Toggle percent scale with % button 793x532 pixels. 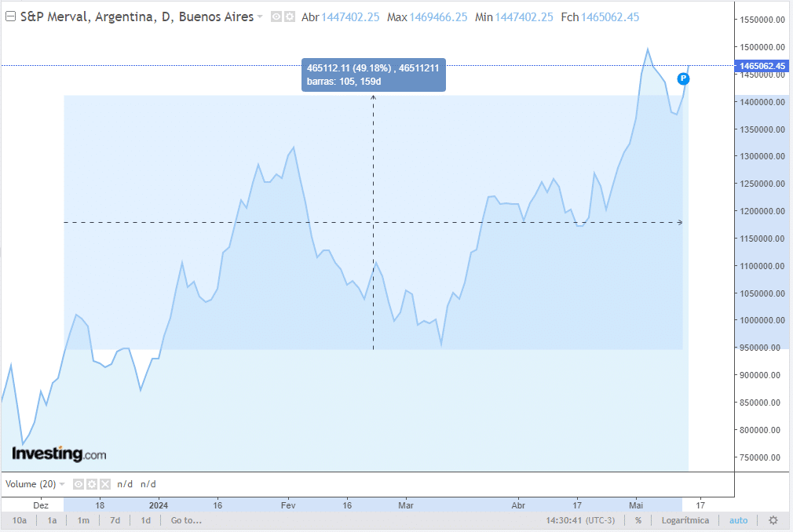pyautogui.click(x=638, y=520)
